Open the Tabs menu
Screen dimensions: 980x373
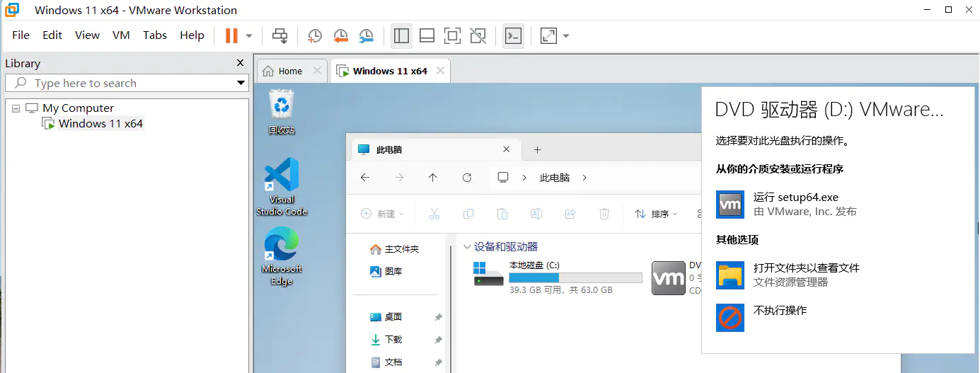[155, 35]
